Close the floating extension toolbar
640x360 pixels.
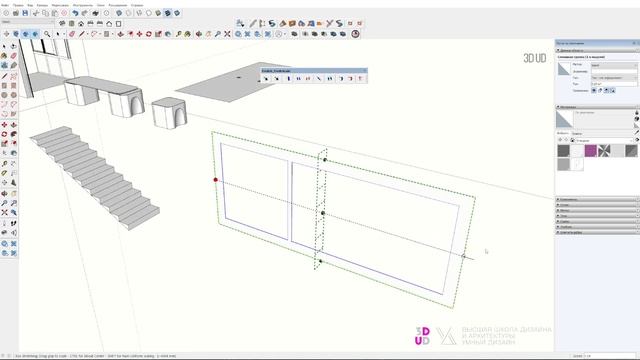pos(364,71)
